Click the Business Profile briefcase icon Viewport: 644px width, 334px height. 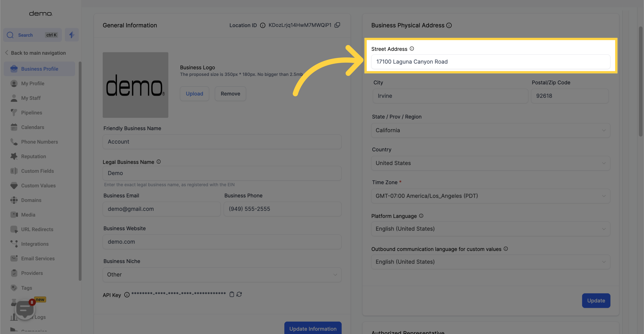[x=14, y=69]
